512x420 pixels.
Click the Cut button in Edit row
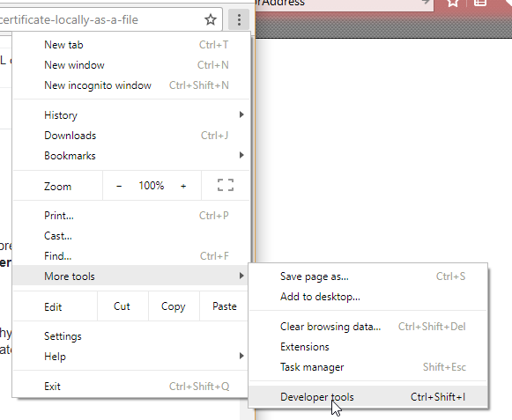[x=122, y=306]
